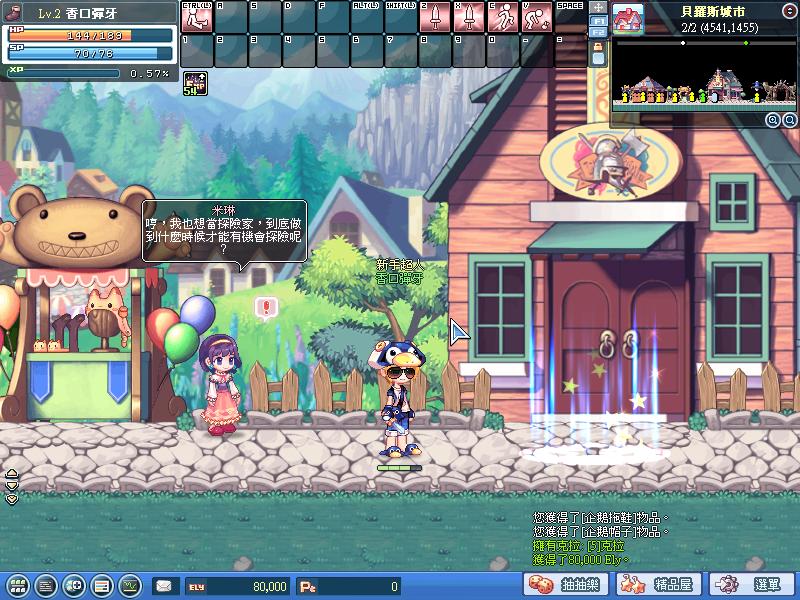Click the chat scroll-to-bottom arrow
800x600 pixels.
click(x=12, y=498)
